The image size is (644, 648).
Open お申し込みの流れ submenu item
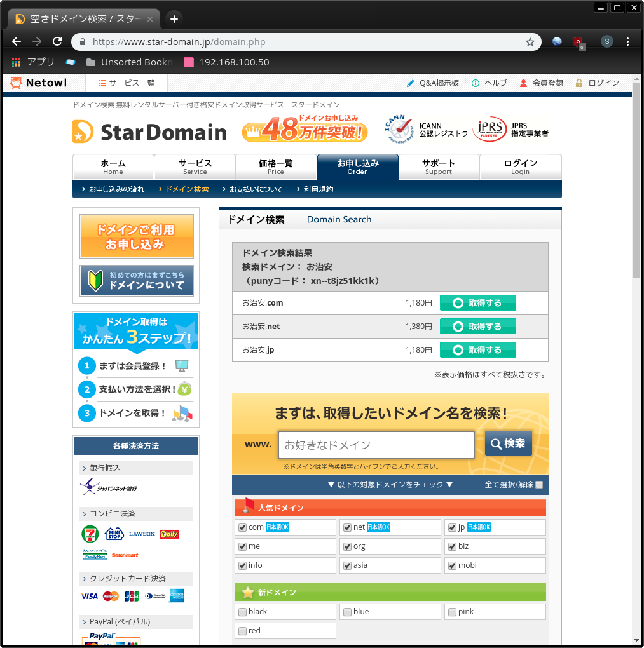(113, 189)
